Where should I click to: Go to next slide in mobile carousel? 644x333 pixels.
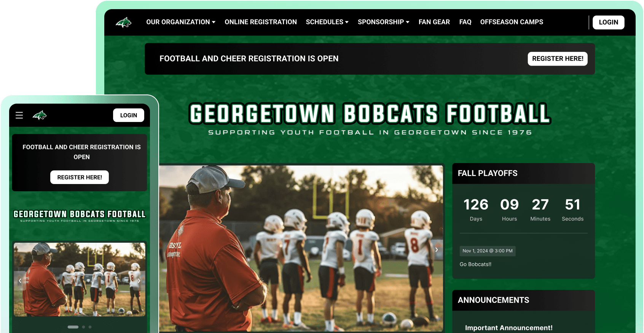pyautogui.click(x=139, y=281)
